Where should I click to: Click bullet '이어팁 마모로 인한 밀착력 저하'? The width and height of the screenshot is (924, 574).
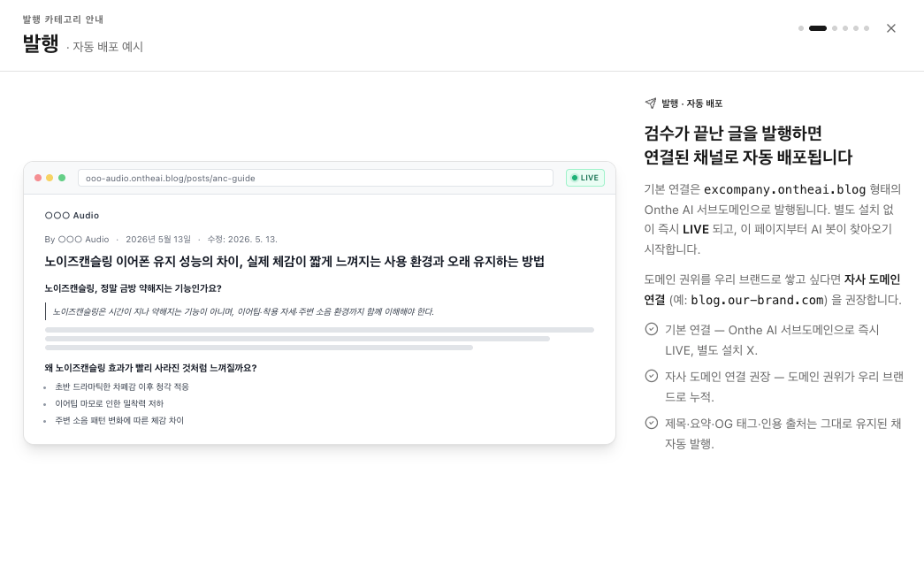tap(109, 403)
